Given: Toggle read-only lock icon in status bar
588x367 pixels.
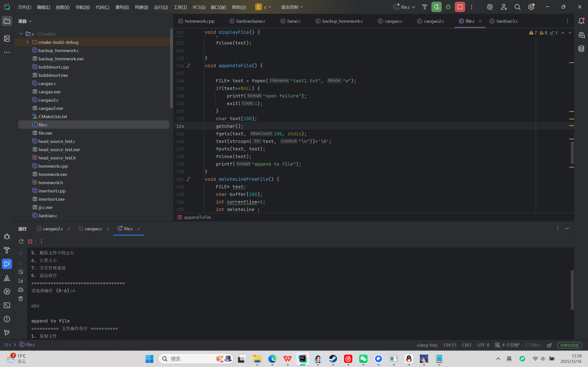Looking at the screenshot, I should point(549,345).
